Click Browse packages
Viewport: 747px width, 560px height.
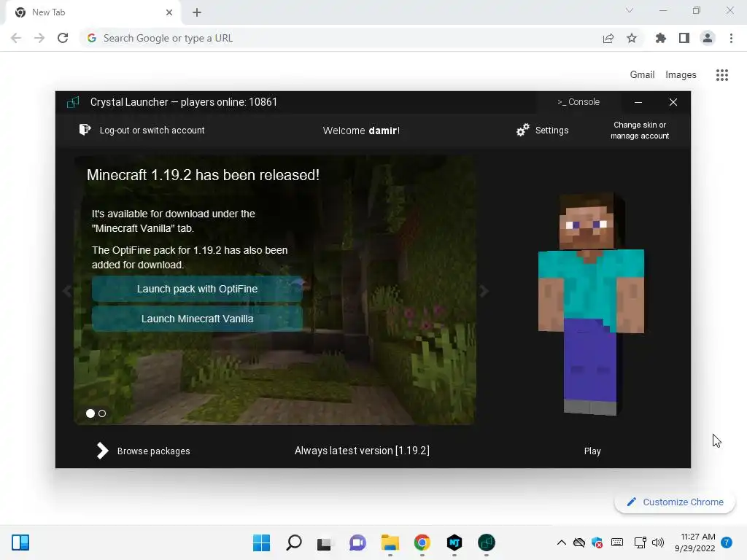click(x=153, y=451)
